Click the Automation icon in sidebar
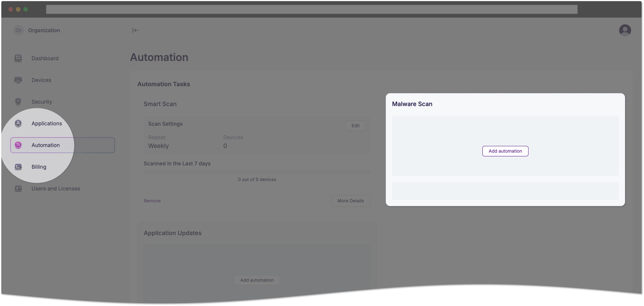Viewport: 644px width, 306px height. (19, 145)
